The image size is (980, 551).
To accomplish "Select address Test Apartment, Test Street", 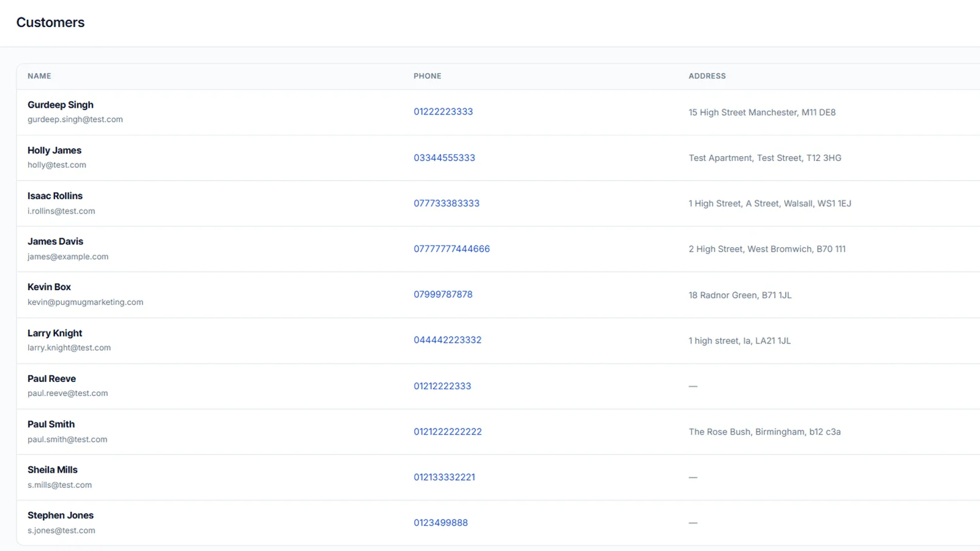I will pyautogui.click(x=765, y=158).
